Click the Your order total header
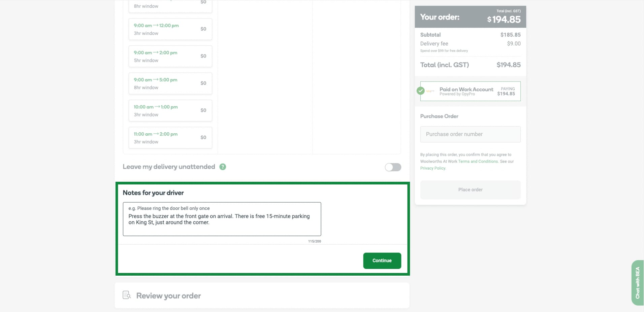 [x=470, y=16]
